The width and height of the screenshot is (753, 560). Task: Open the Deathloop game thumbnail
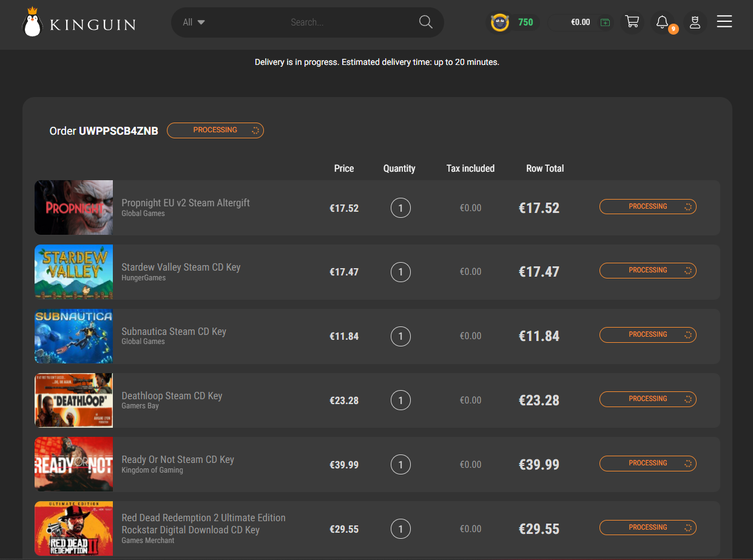pos(73,400)
